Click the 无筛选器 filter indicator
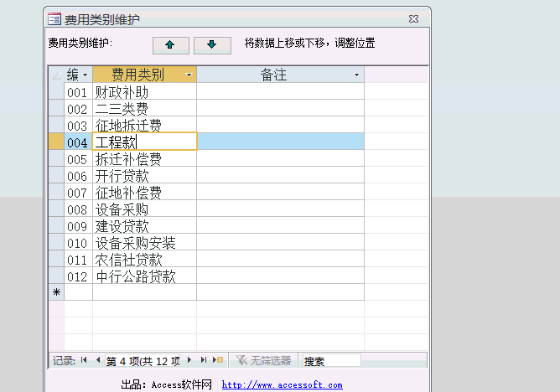The height and width of the screenshot is (392, 560). point(263,360)
